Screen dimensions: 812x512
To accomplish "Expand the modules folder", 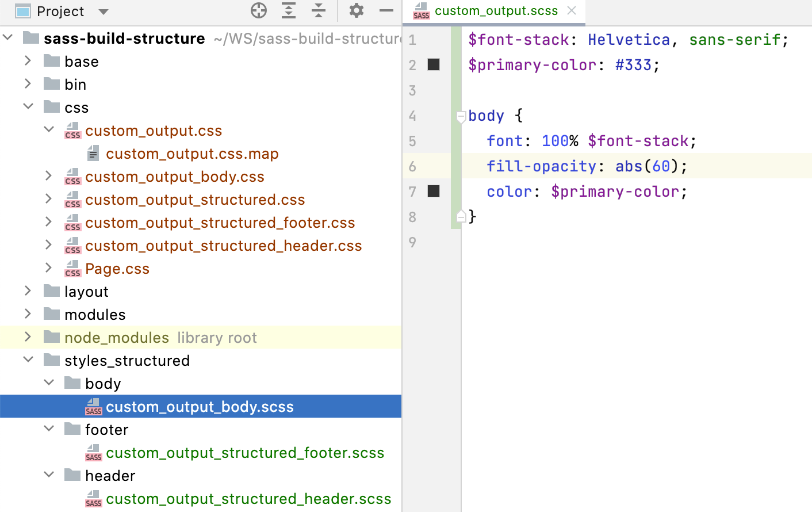I will [28, 314].
